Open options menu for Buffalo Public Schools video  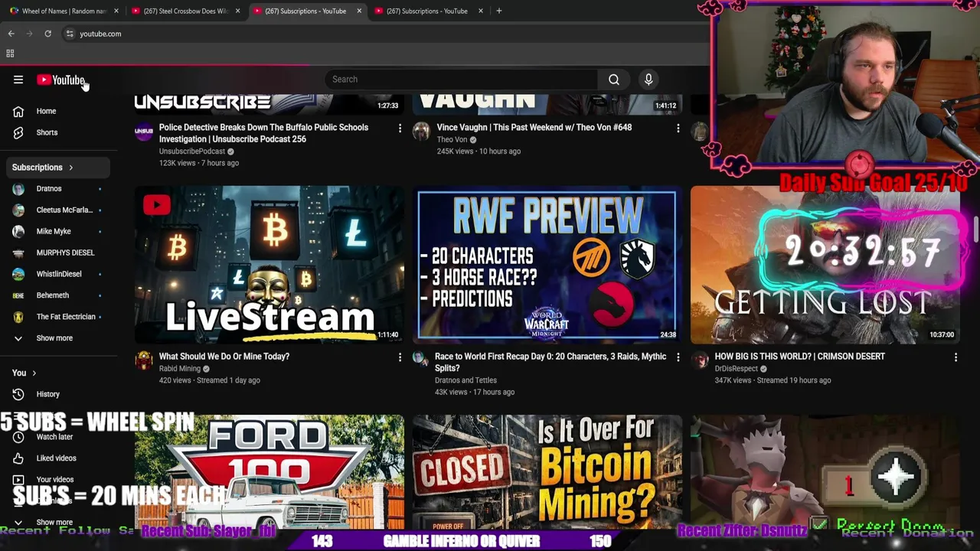coord(400,128)
